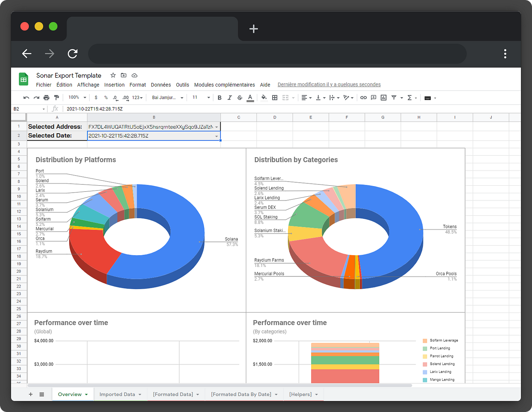The height and width of the screenshot is (412, 532).
Task: Click the undo icon in toolbar
Action: click(x=26, y=98)
